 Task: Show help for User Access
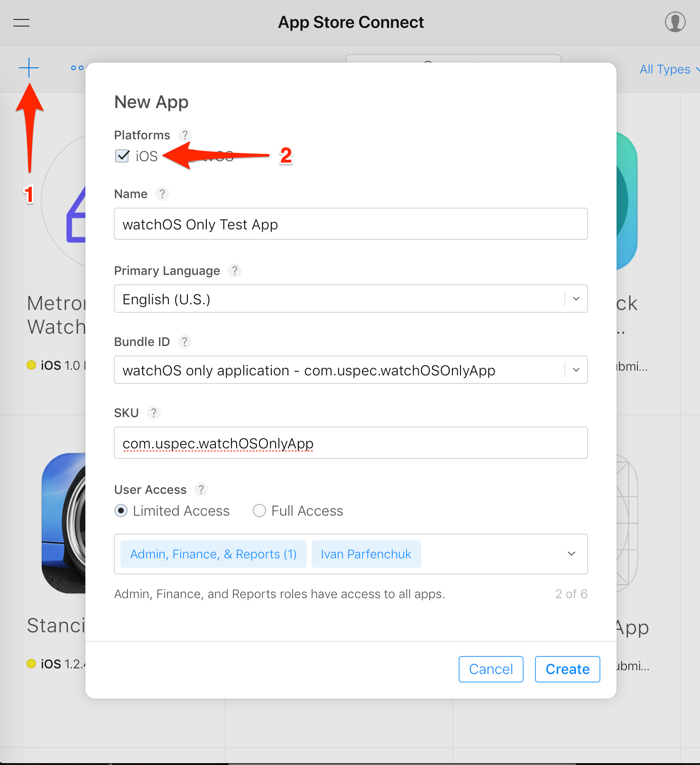pyautogui.click(x=201, y=490)
